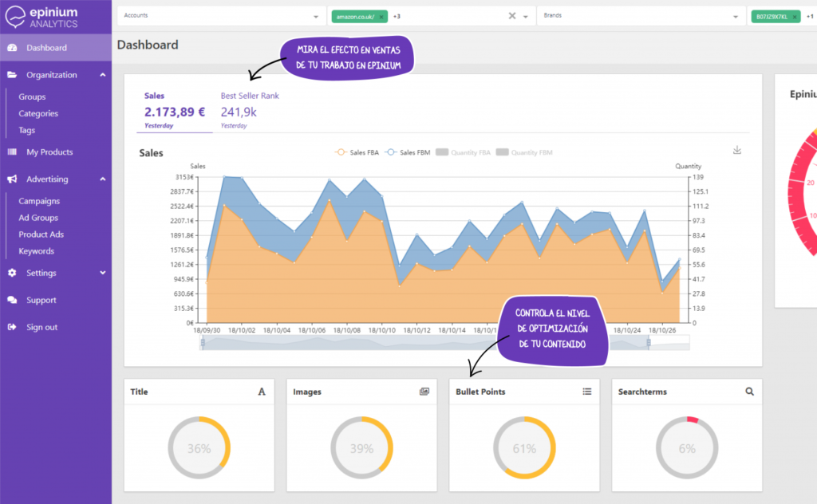Click the Title card header
Screen dimensions: 817x504
[199, 392]
